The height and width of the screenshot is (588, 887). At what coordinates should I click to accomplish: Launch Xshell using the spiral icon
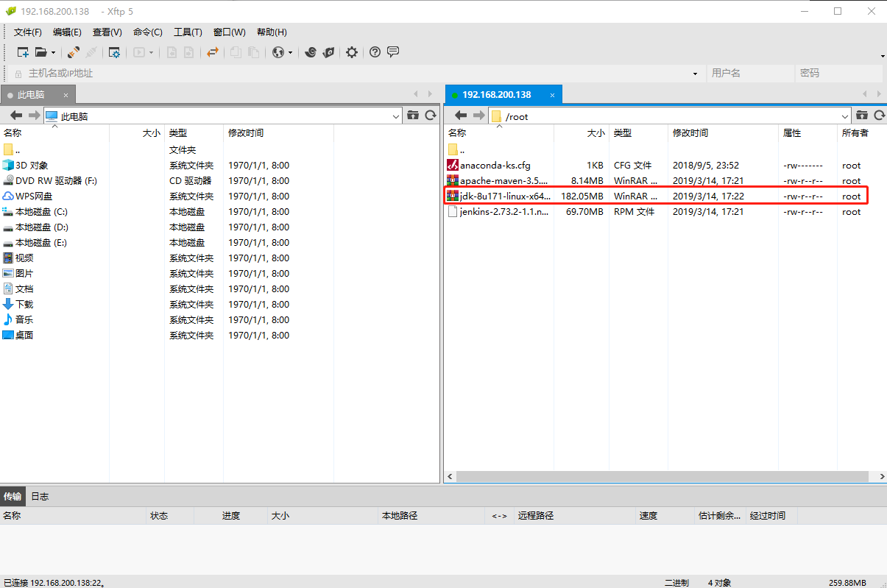[311, 52]
